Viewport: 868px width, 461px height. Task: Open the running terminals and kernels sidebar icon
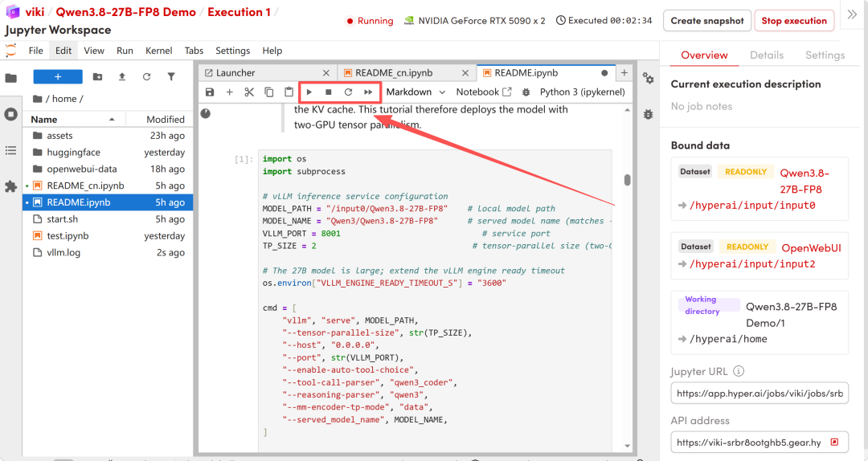pyautogui.click(x=11, y=115)
